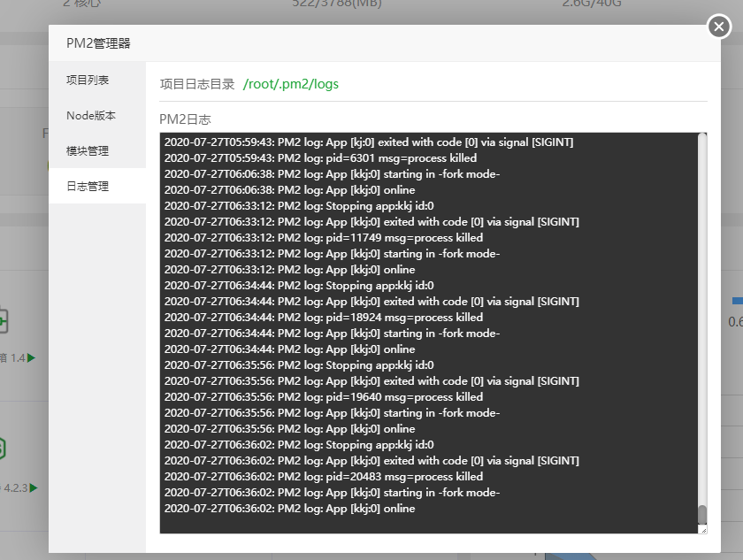Select the 日志管理 tab

coord(97,186)
